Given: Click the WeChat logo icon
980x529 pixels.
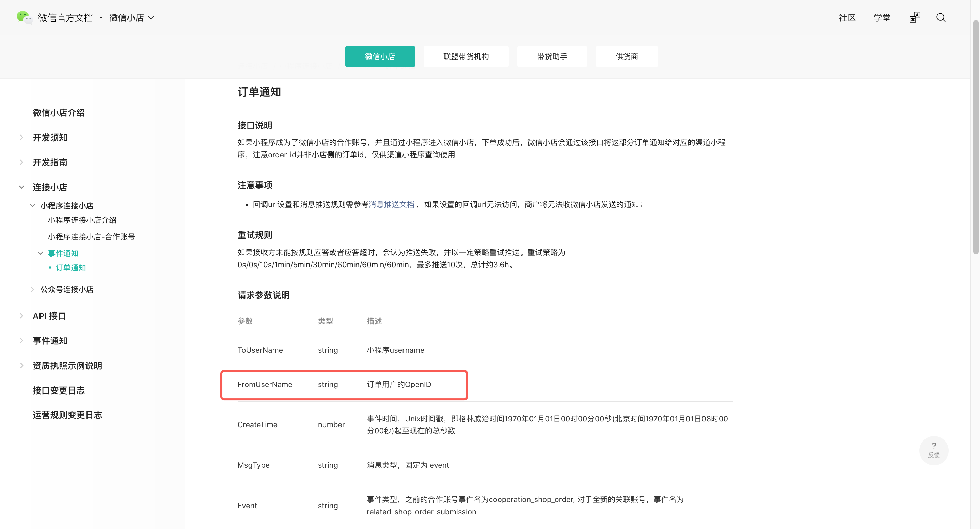Looking at the screenshot, I should click(25, 17).
